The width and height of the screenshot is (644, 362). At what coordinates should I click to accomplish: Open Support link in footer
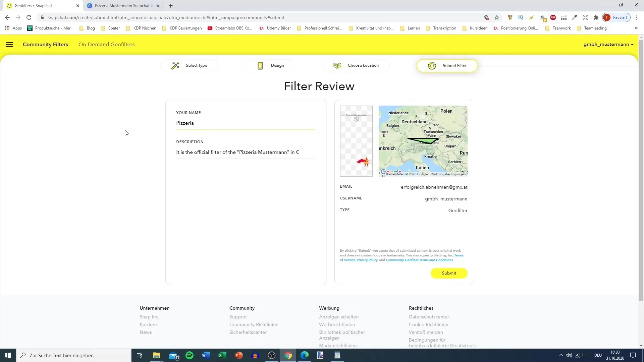(x=238, y=317)
